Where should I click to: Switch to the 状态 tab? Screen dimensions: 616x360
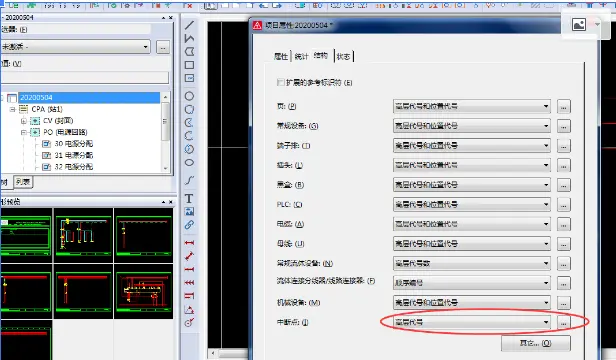pos(343,57)
